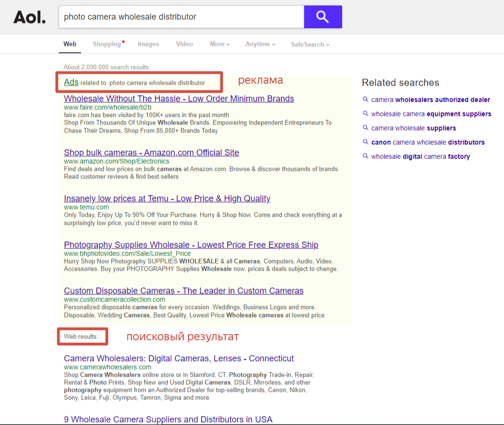Select the Web tab
Viewport: 504px width, 425px height.
pyautogui.click(x=70, y=44)
